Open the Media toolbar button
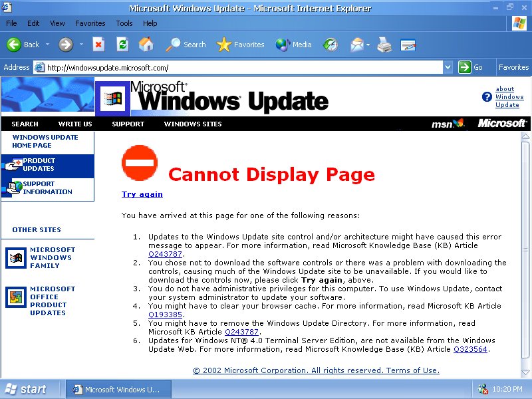 pos(293,45)
